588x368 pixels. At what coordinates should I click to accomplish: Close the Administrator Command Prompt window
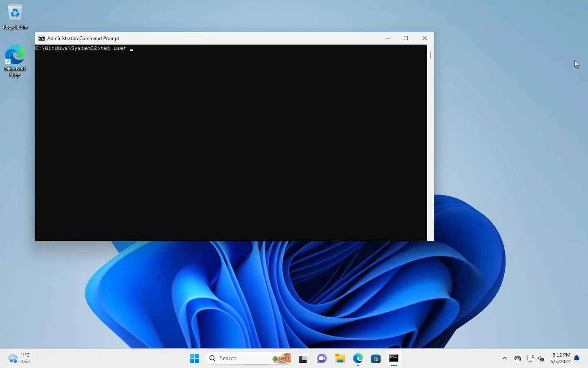click(x=425, y=38)
